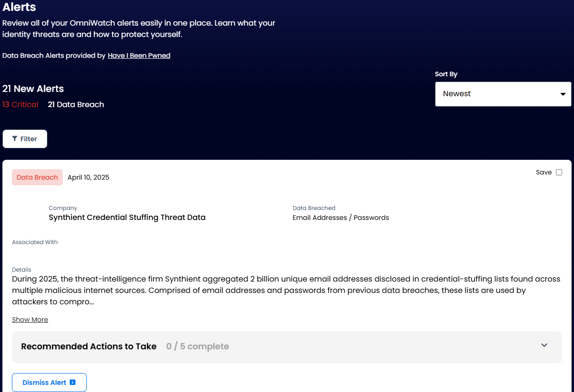Open the Have I Been Pwned link

point(139,55)
